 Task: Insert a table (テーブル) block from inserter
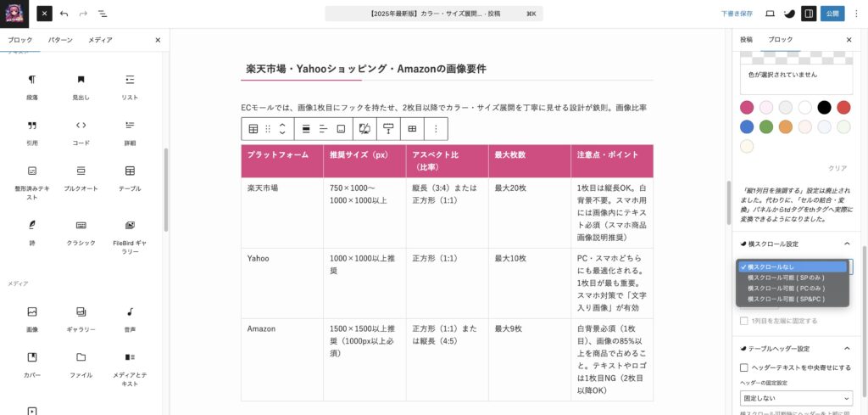(x=130, y=177)
